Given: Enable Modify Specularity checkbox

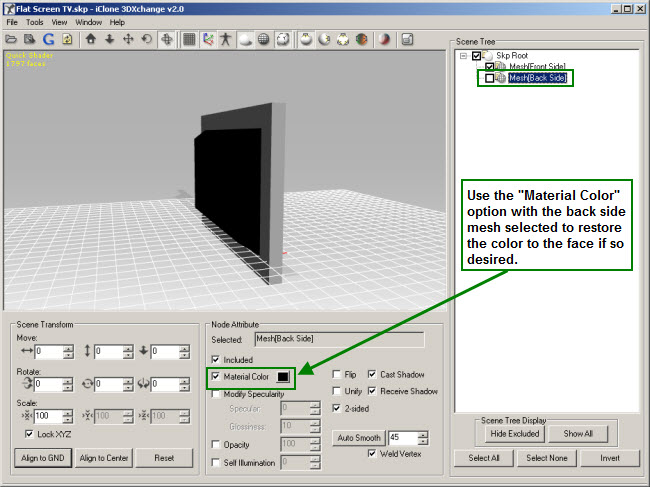Looking at the screenshot, I should point(216,394).
